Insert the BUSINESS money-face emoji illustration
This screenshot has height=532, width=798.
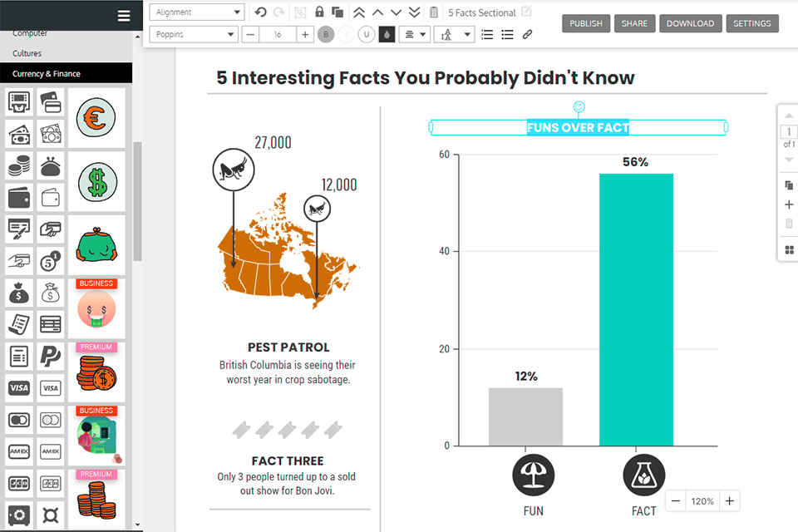point(96,309)
